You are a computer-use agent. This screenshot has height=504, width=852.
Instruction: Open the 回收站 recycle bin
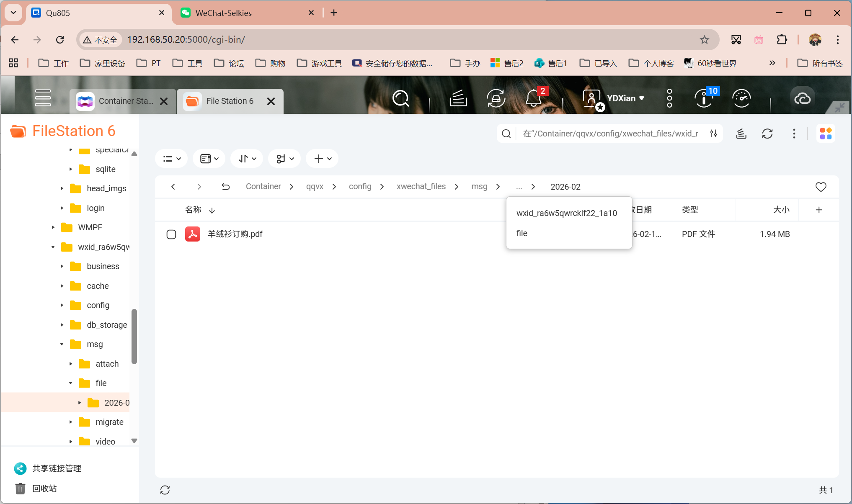tap(43, 488)
